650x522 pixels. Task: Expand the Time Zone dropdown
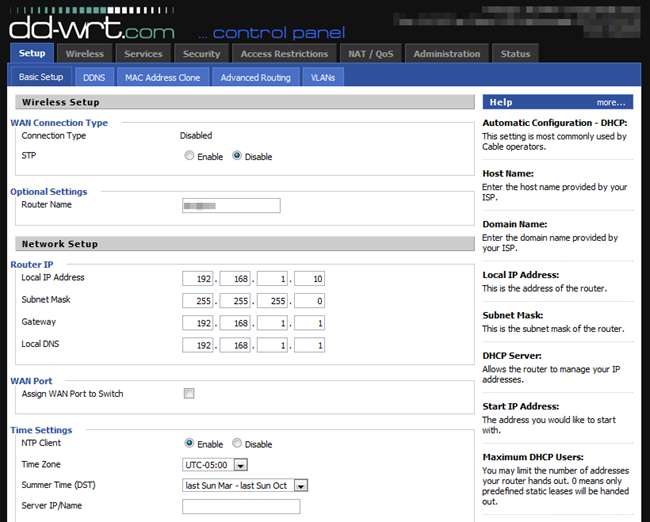coord(215,465)
